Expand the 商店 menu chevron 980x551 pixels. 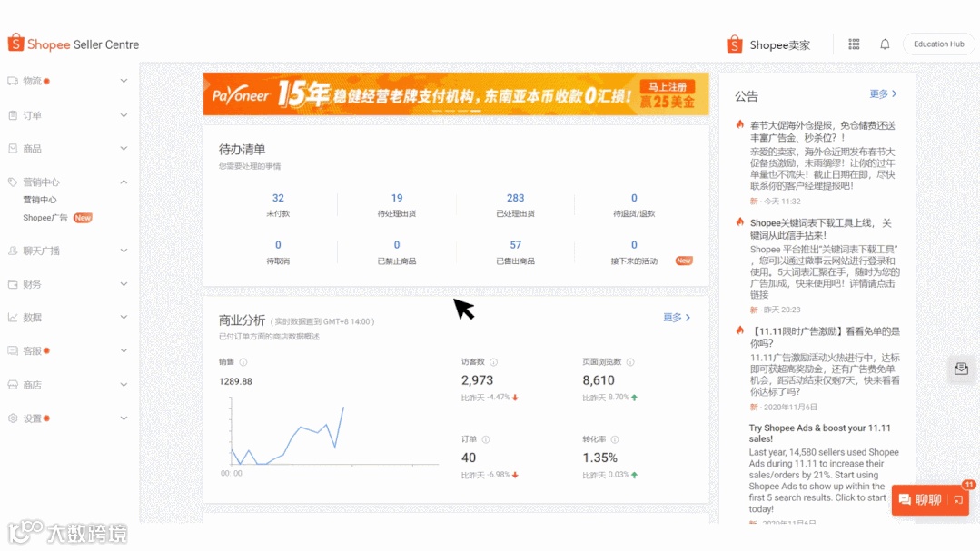124,385
